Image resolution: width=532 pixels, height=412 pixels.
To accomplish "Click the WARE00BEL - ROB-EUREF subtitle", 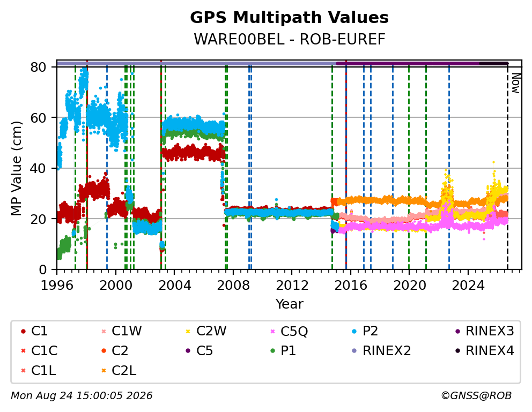I will [x=290, y=39].
